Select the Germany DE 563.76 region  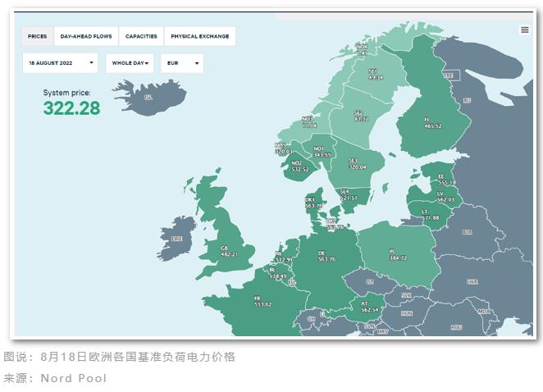pos(326,255)
